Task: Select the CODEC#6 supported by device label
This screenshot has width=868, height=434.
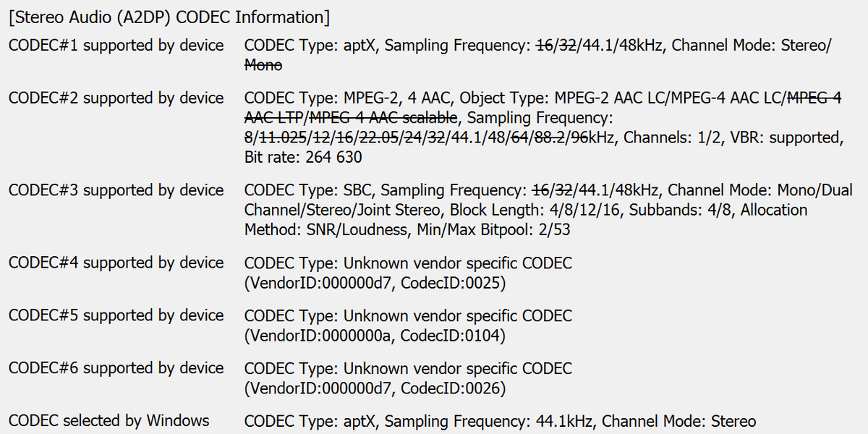Action: click(116, 368)
